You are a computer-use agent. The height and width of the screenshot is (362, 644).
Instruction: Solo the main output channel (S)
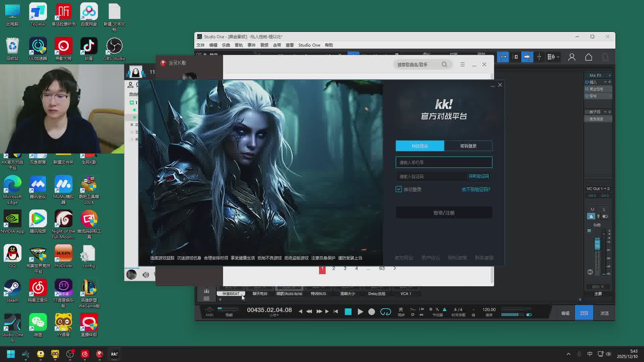click(x=604, y=209)
